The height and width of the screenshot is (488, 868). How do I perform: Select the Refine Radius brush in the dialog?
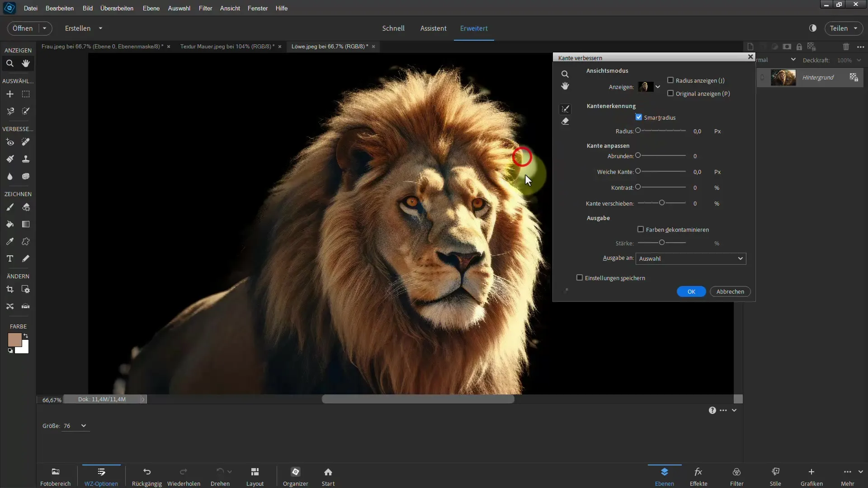tap(565, 109)
